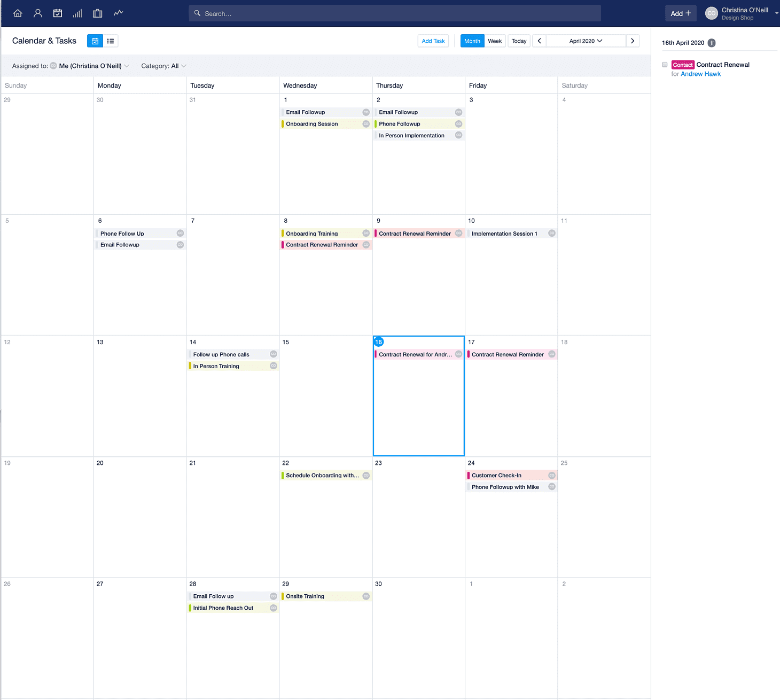Open Contract Renewal for Andr... task on 16th
The width and height of the screenshot is (780, 700).
(x=418, y=354)
